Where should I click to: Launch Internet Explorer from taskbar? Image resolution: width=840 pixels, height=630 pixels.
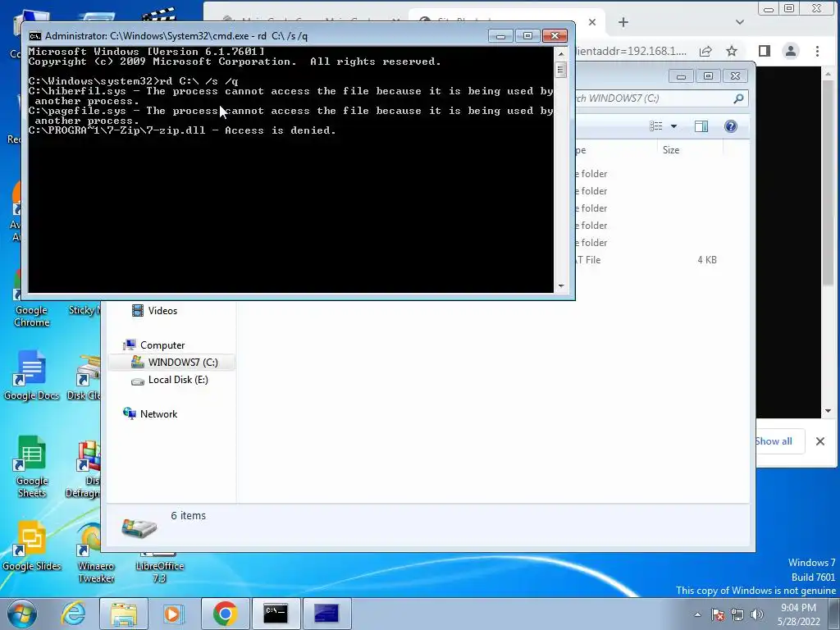73,614
